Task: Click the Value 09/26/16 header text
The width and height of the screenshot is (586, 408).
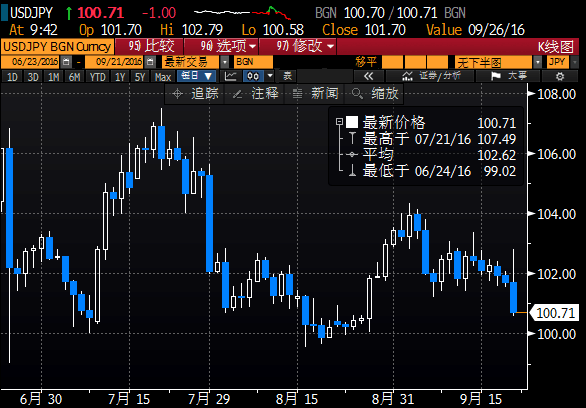Action: [475, 30]
